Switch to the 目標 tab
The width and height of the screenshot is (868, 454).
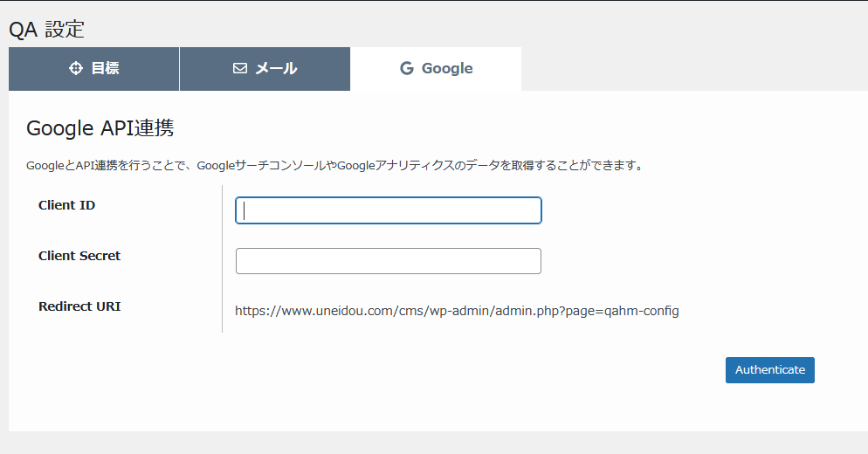pyautogui.click(x=93, y=69)
